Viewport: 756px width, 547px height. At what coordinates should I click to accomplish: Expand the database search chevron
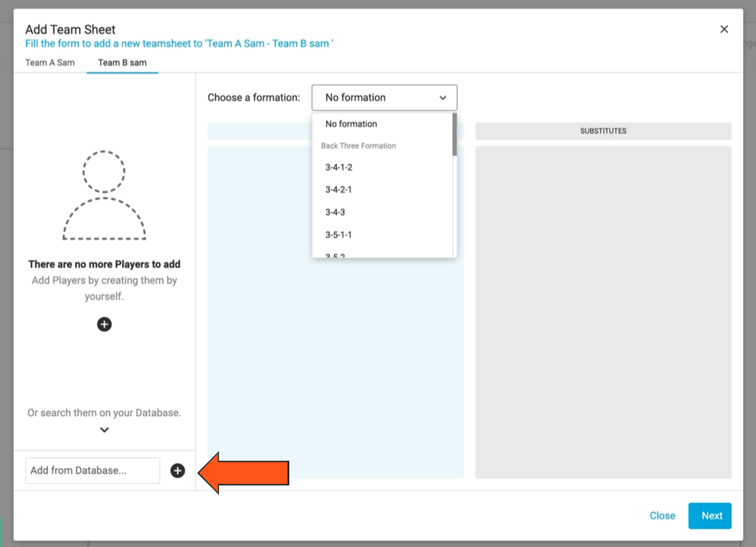pos(104,429)
